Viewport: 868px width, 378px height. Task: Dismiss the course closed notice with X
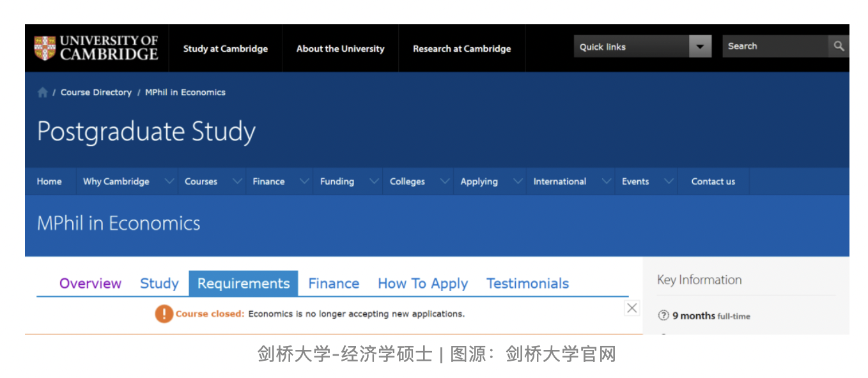[x=632, y=308]
